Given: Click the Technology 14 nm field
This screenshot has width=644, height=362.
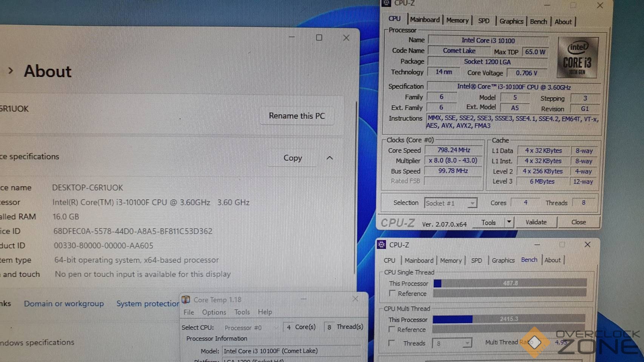Looking at the screenshot, I should click(x=444, y=72).
